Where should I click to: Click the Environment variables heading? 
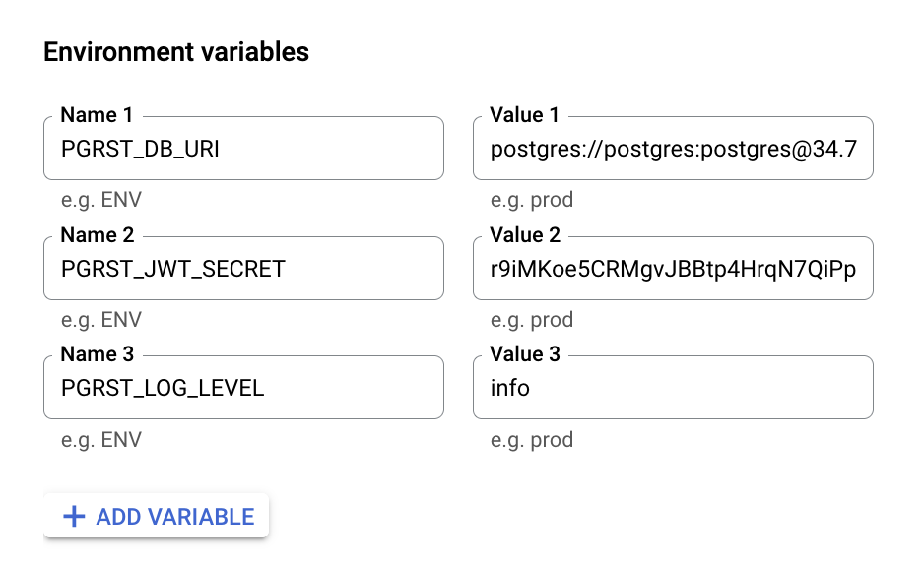click(176, 52)
